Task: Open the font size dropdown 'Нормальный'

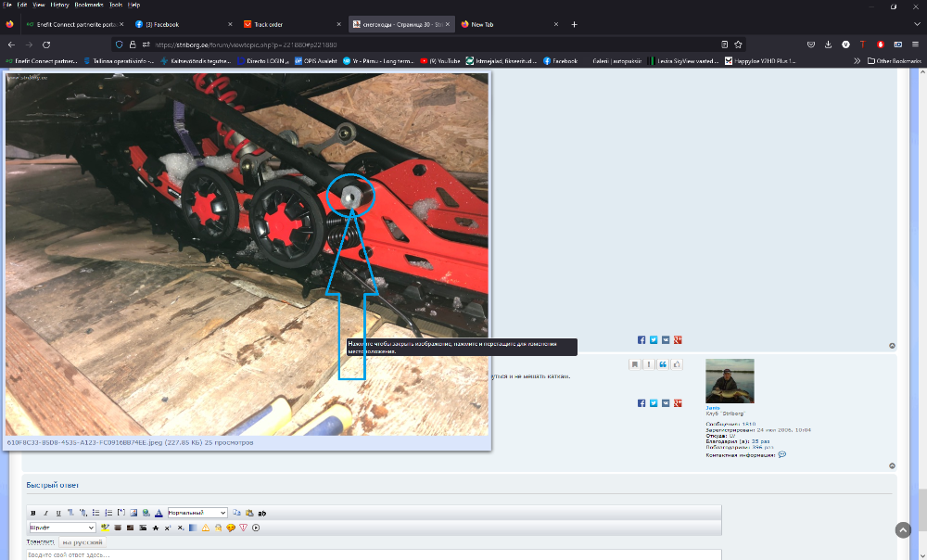Action: tap(197, 513)
